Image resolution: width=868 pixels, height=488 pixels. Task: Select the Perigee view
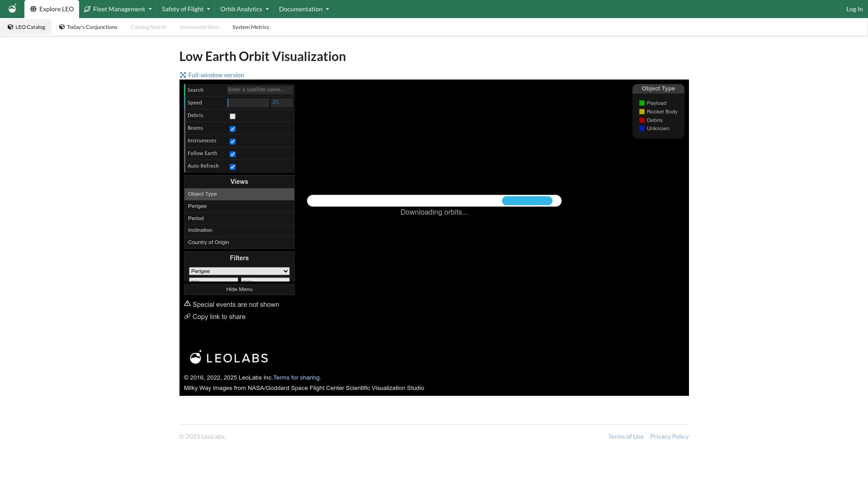click(x=239, y=206)
